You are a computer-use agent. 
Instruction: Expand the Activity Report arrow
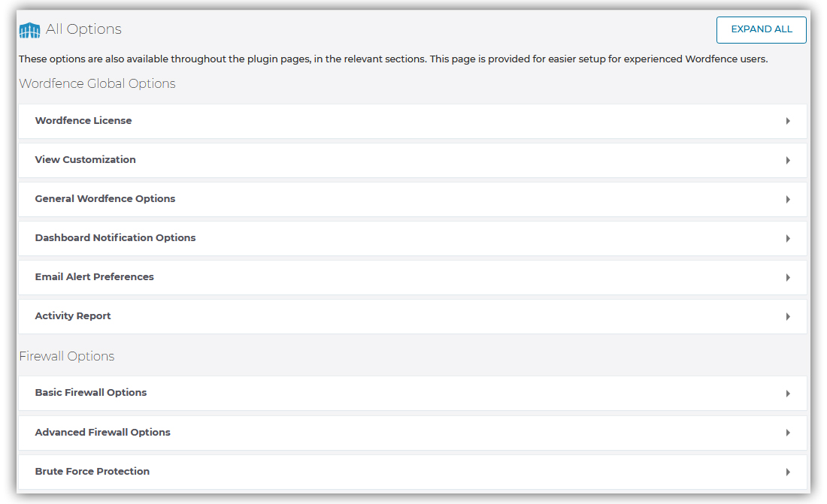pyautogui.click(x=788, y=316)
